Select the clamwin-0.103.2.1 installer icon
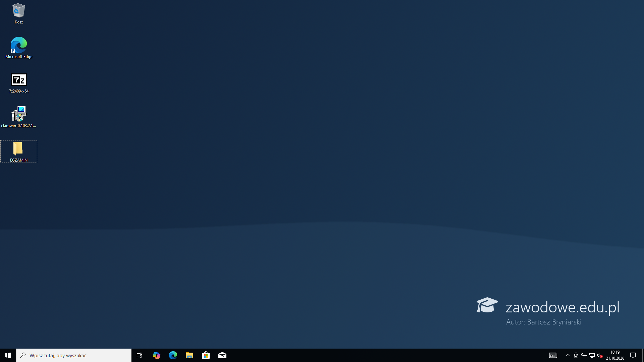Image resolution: width=644 pixels, height=362 pixels. (x=18, y=117)
